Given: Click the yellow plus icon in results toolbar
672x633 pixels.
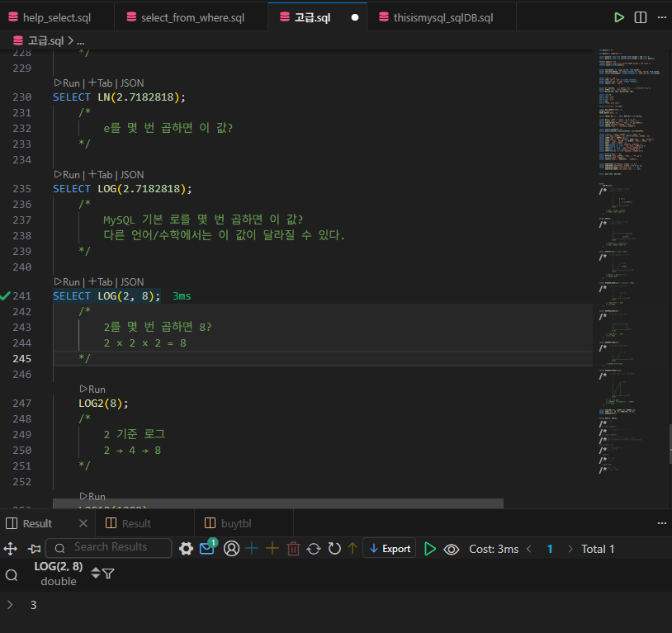Looking at the screenshot, I should (272, 549).
